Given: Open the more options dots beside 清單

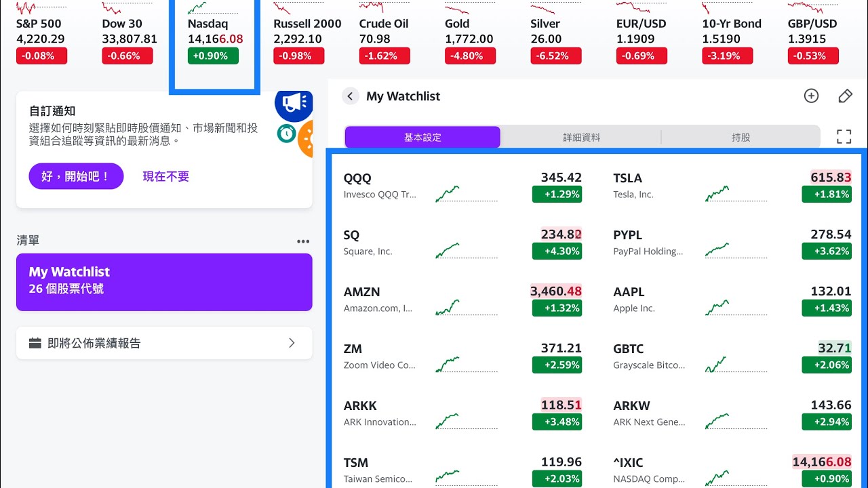Looking at the screenshot, I should click(303, 241).
